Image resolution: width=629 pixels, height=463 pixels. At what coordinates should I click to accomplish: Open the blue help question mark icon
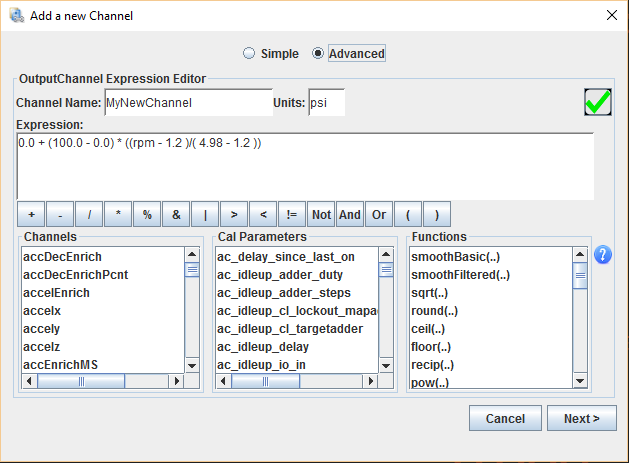point(603,255)
